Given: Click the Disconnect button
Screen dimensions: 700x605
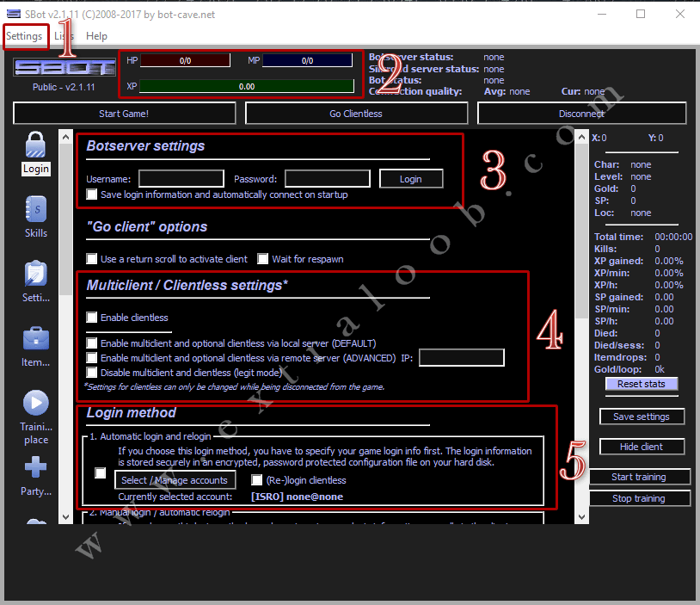Looking at the screenshot, I should pyautogui.click(x=581, y=114).
